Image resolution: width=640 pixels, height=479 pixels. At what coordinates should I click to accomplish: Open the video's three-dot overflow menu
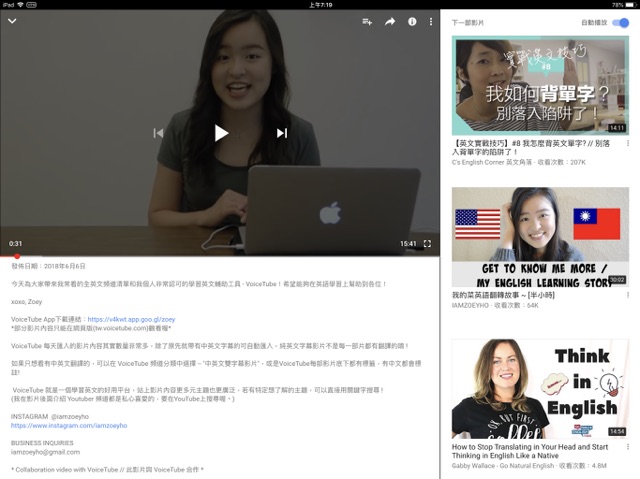tap(431, 22)
